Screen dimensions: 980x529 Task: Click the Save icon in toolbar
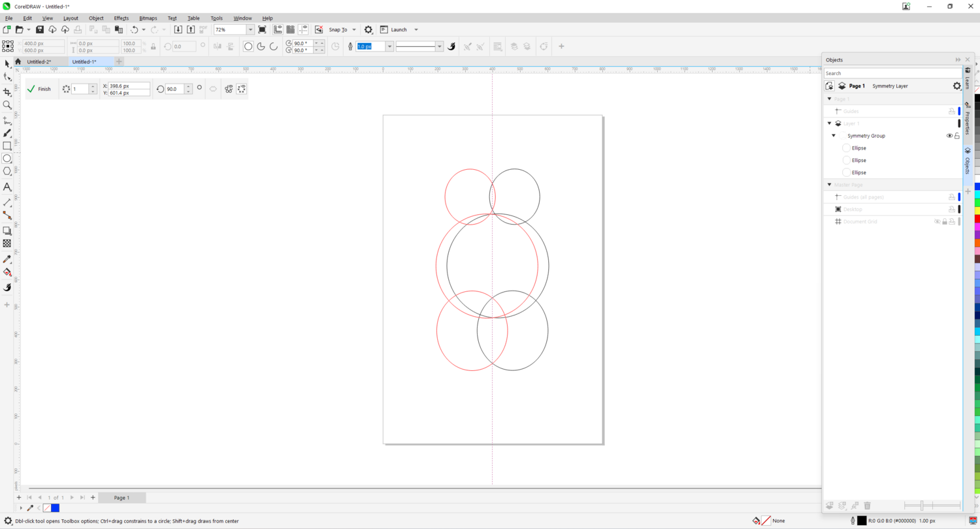point(40,30)
